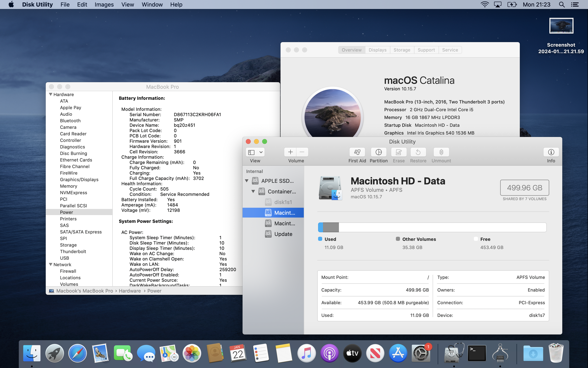Click the disk usage bar in Disk Utility
Screen dimensions: 588x368
[x=432, y=227]
